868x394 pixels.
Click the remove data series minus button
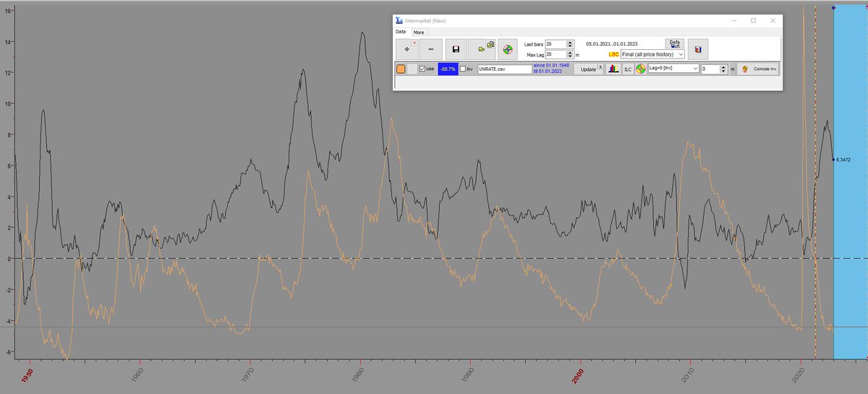click(431, 49)
